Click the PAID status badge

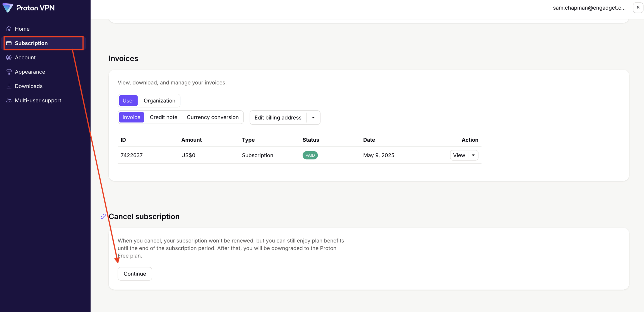point(310,155)
